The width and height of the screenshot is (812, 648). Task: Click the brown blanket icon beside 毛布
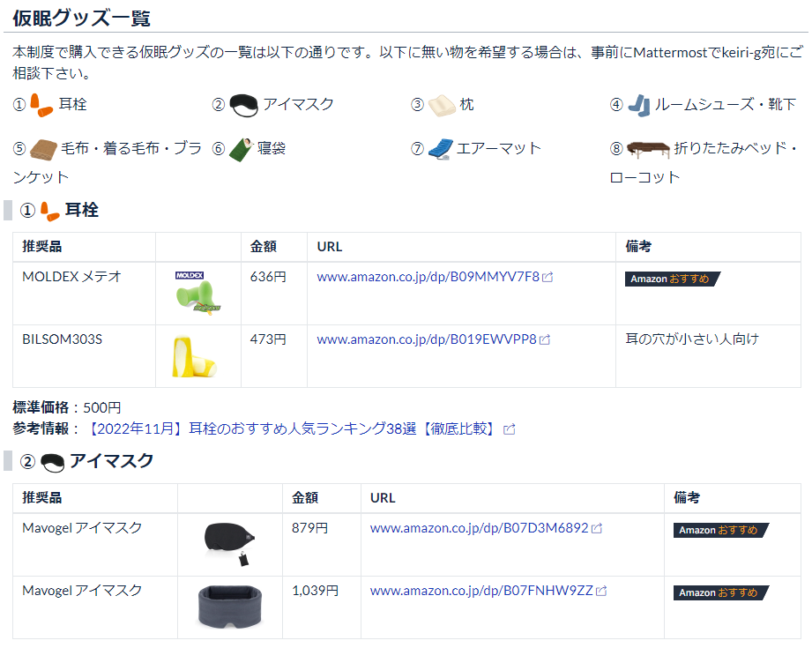pos(43,149)
